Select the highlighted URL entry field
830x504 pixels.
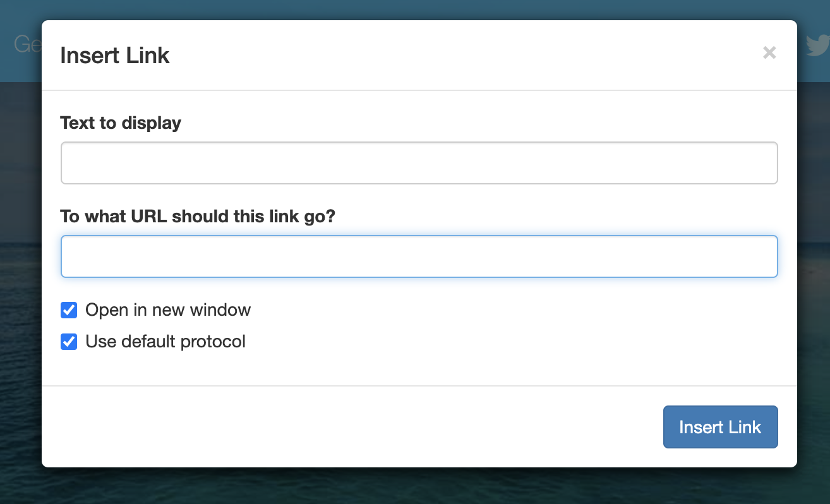point(419,256)
